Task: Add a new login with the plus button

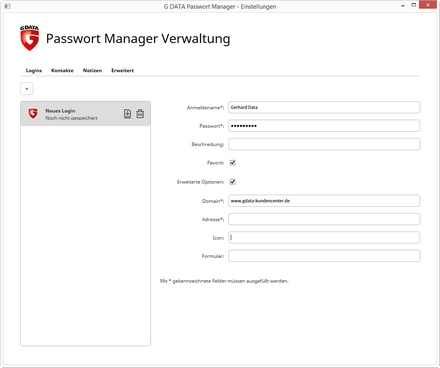Action: pos(27,89)
